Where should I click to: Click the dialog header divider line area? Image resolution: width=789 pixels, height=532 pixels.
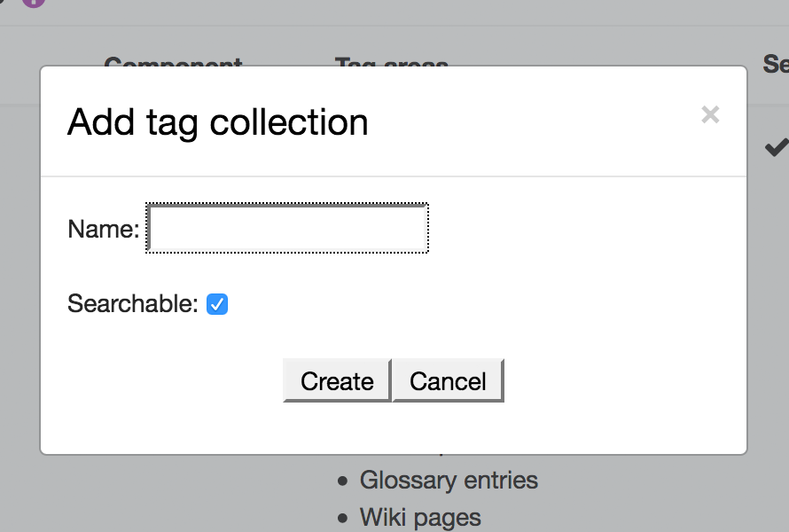click(x=394, y=176)
